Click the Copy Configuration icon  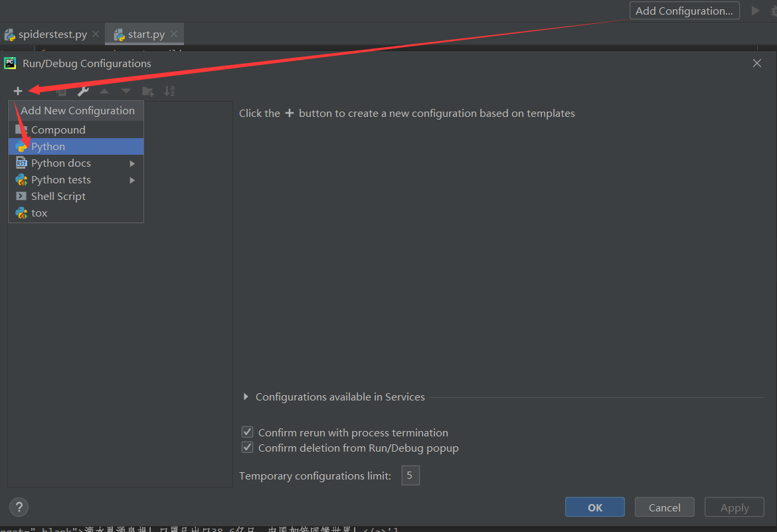point(60,90)
